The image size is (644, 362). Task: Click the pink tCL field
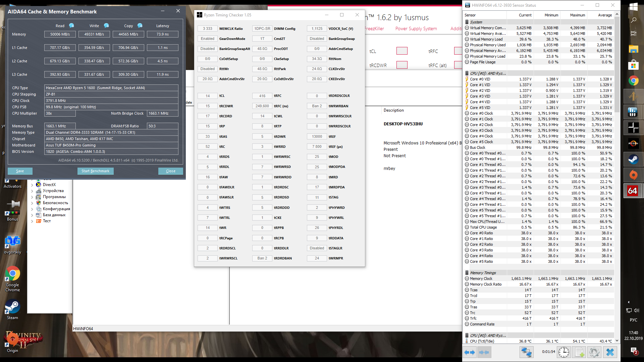click(x=402, y=51)
